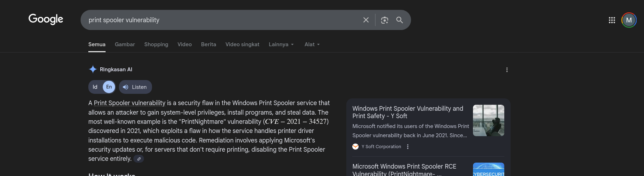644x176 pixels.
Task: Open search by image camera icon
Action: (x=385, y=20)
